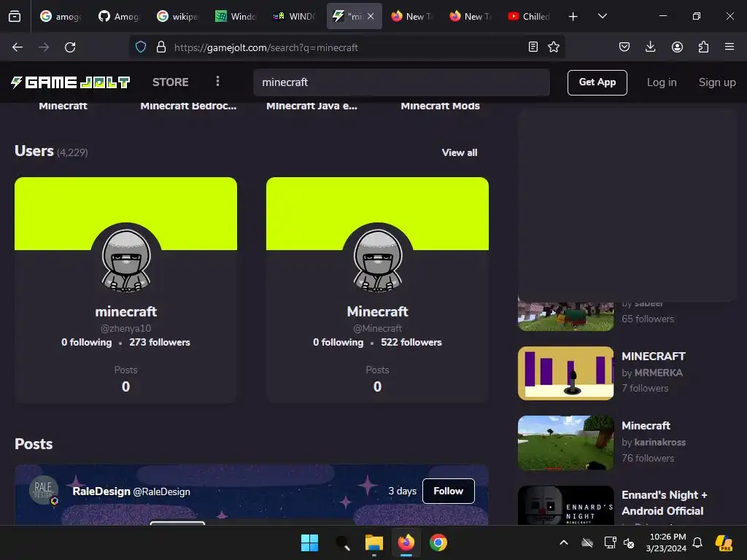Switch to the 'amog' Google tab

pos(61,16)
